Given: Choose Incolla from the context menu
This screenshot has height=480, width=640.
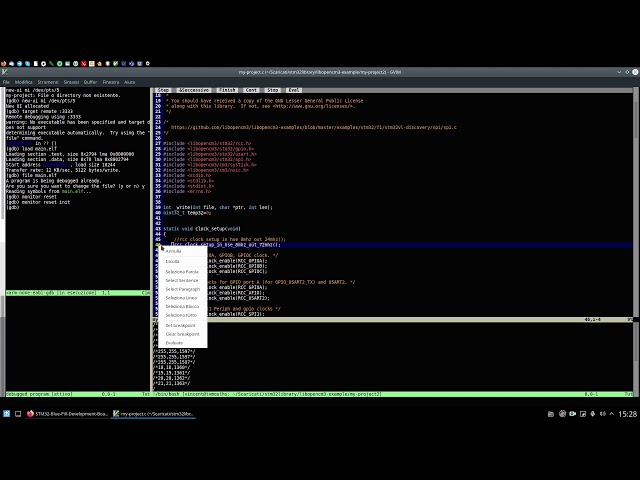Looking at the screenshot, I should click(182, 261).
